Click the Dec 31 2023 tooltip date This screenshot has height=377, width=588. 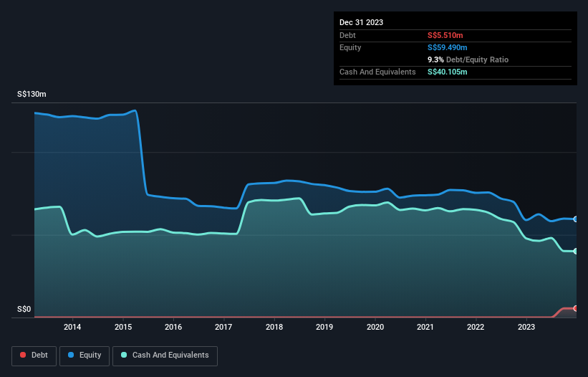(361, 22)
